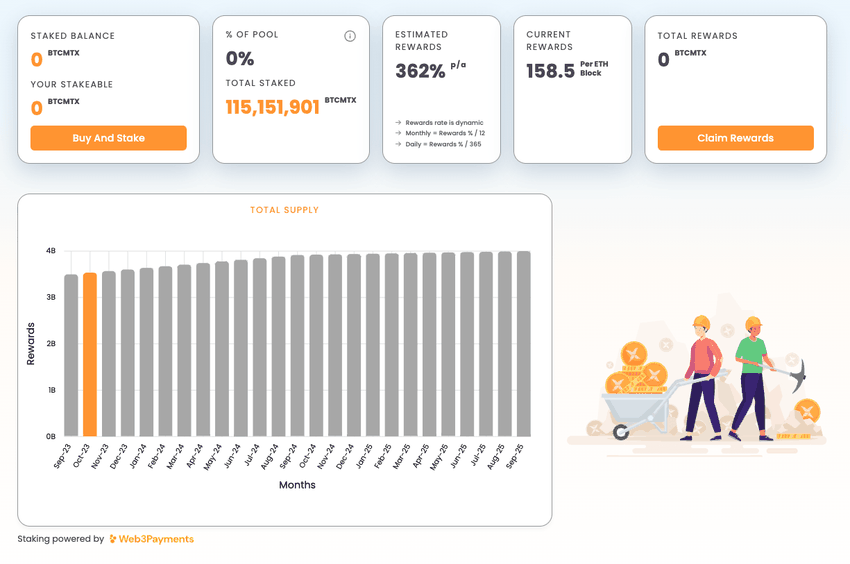850x564 pixels.
Task: Click the 362% estimated rewards figure
Action: [420, 71]
